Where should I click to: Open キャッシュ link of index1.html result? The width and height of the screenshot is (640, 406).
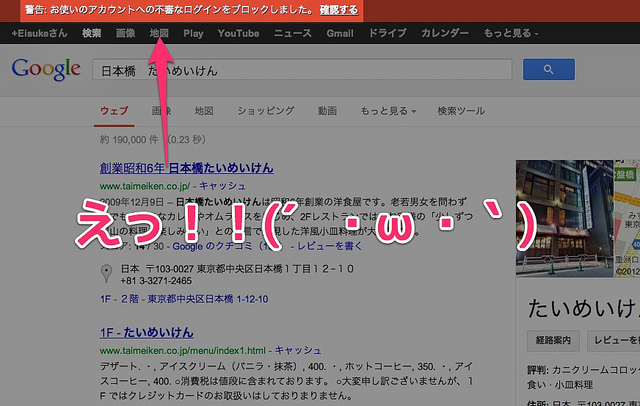298,351
